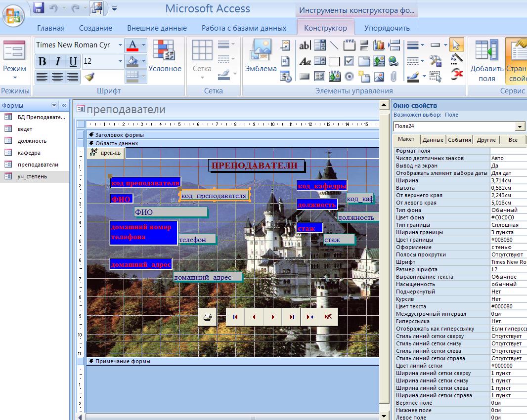This screenshot has height=420, width=527.
Task: Switch to Данные tab in property sheet
Action: (x=433, y=140)
